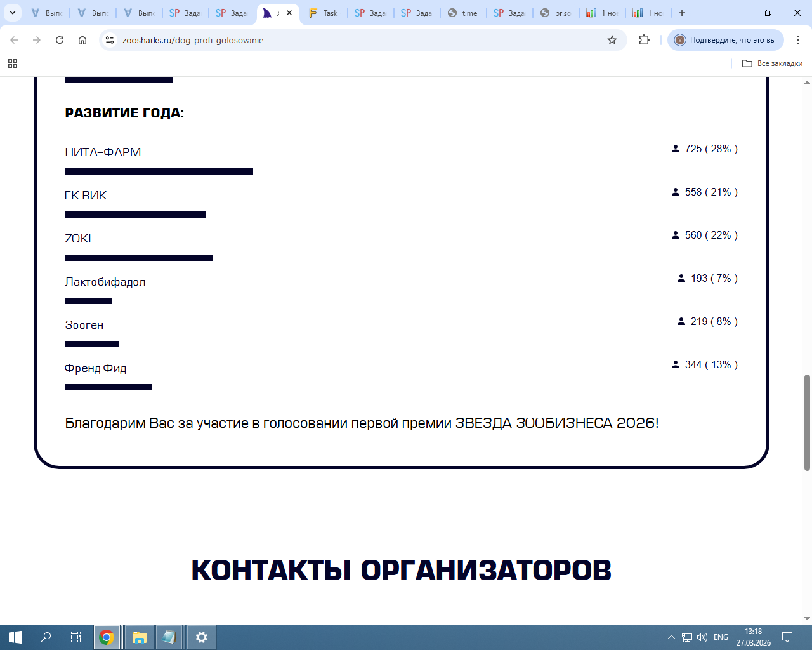Open Task View on the taskbar

76,637
